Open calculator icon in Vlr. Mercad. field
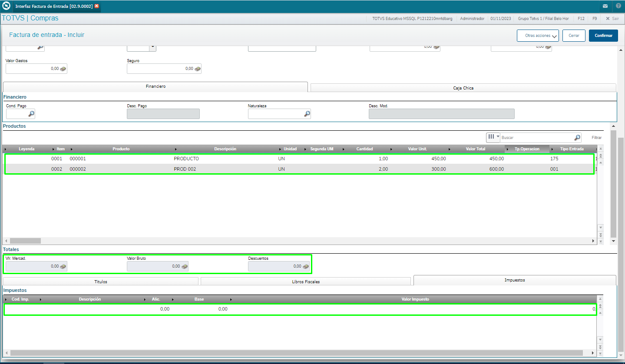625x364 pixels. tap(63, 266)
